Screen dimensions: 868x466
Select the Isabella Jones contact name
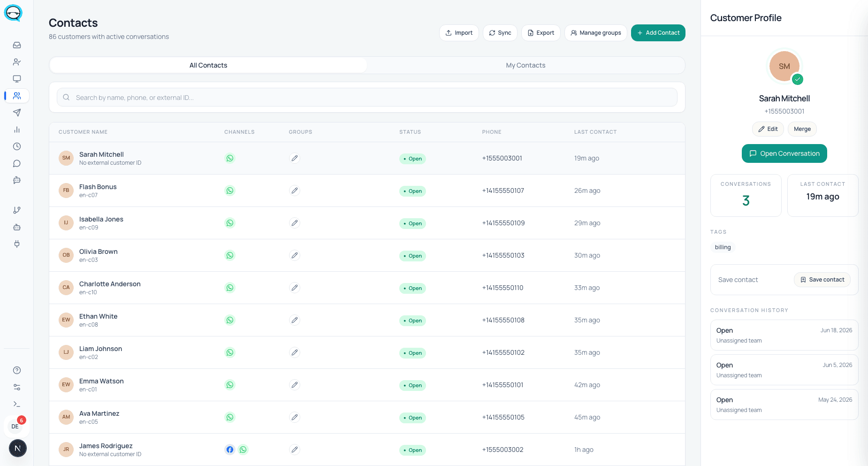[x=101, y=219]
